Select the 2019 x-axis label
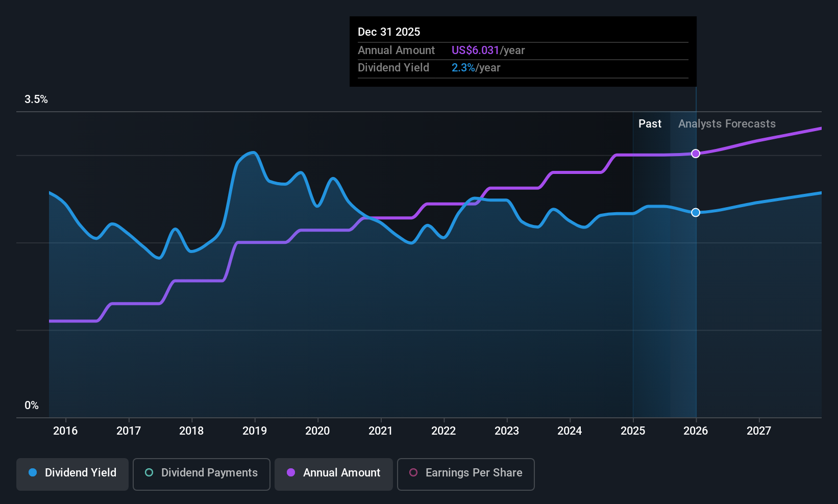 pos(255,431)
